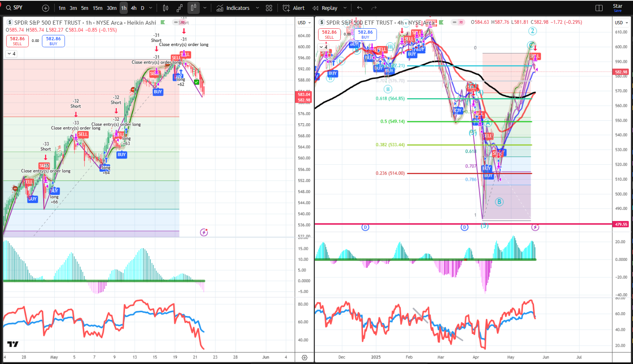Click the green flag on the 1h chart title
Screen dimensions: 633x364
tap(163, 23)
